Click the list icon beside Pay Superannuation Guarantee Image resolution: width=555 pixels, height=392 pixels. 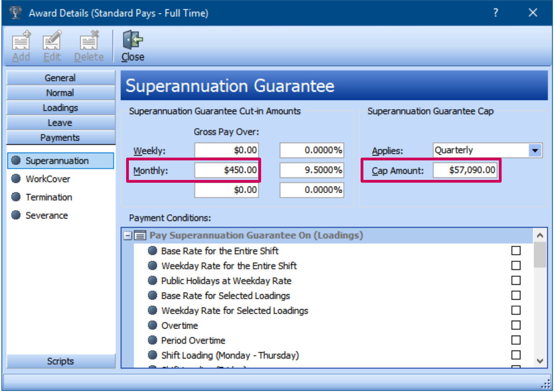click(x=140, y=235)
